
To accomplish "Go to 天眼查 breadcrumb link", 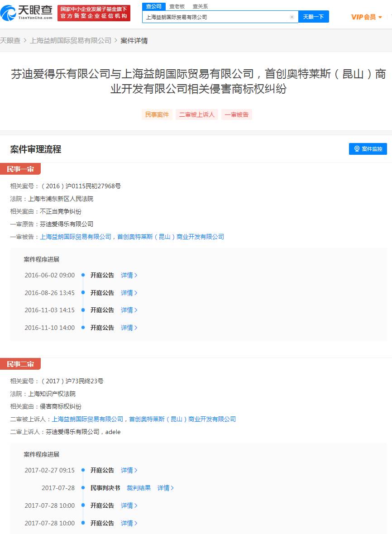I will (10, 41).
